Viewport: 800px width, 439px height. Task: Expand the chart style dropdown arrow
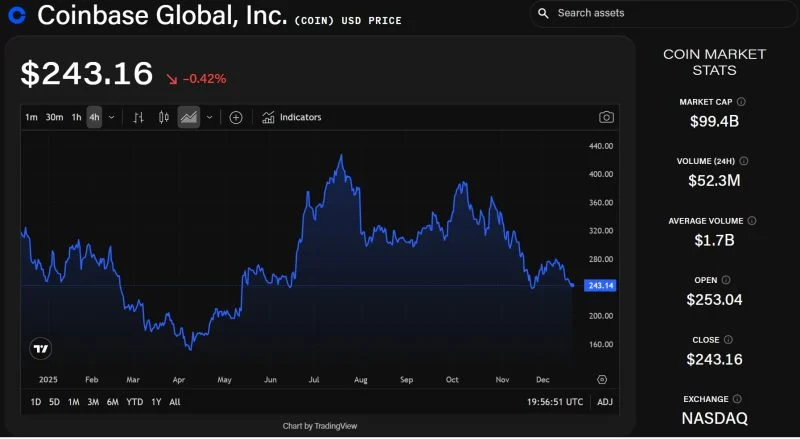click(209, 117)
